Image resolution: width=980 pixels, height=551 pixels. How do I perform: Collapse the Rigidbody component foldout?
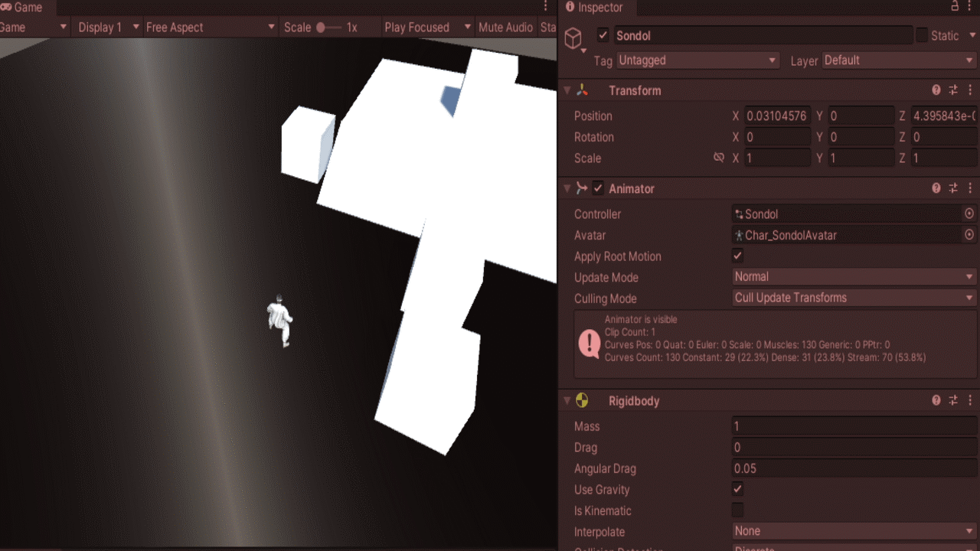tap(567, 400)
